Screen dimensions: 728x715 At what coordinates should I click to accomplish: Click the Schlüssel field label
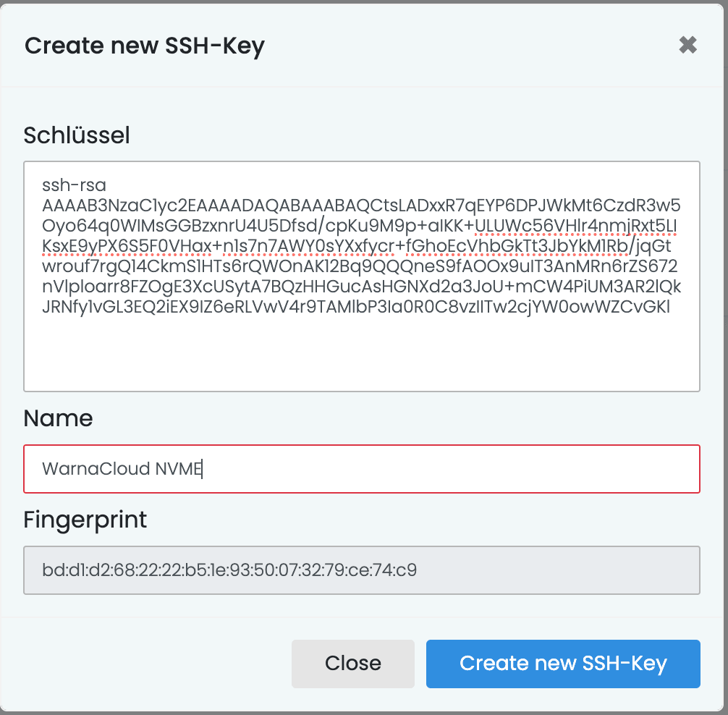77,135
